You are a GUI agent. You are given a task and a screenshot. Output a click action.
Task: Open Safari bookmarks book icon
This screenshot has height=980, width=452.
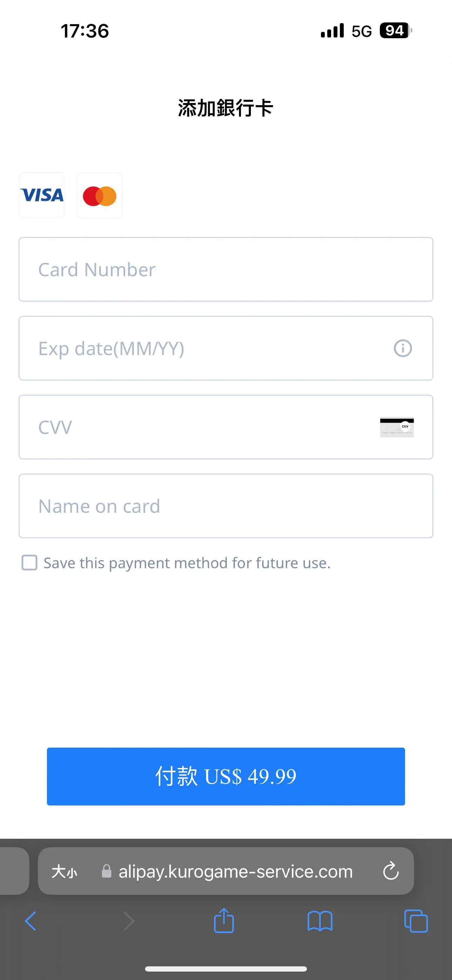click(x=320, y=921)
